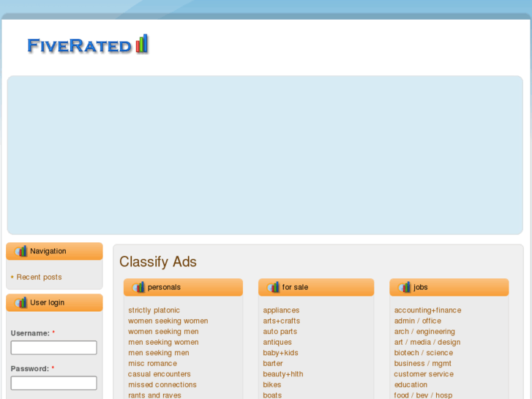532x399 pixels.
Task: Open the strictly platonic category
Action: click(x=154, y=310)
